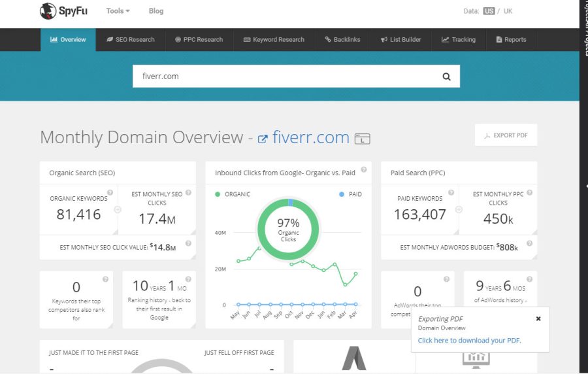This screenshot has height=374, width=588.
Task: Click the 97% Organic Clicks donut chart
Action: [x=288, y=229]
